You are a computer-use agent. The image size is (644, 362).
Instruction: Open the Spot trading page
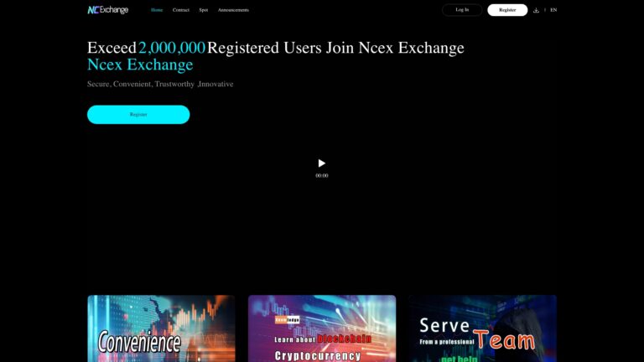coord(203,10)
